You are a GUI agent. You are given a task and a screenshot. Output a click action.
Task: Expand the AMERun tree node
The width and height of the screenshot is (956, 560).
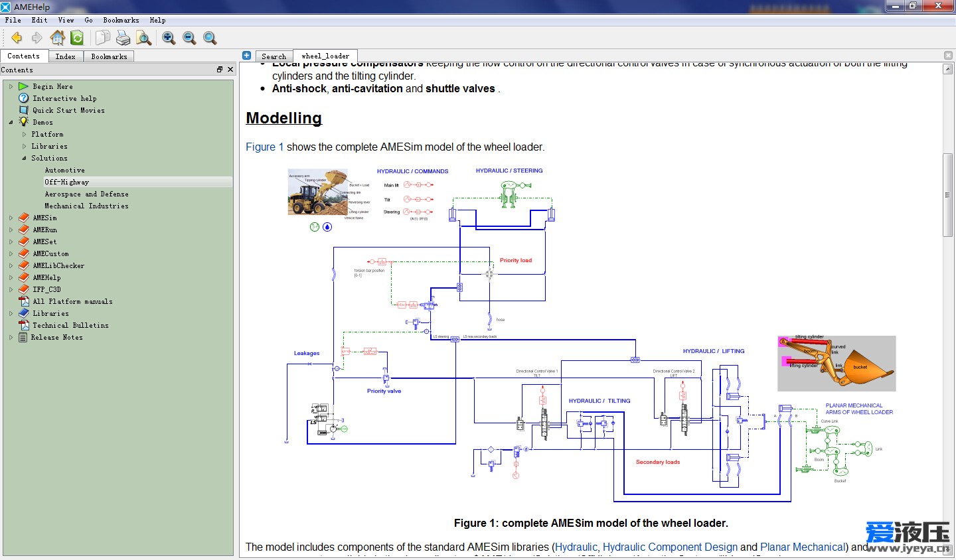pos(11,230)
